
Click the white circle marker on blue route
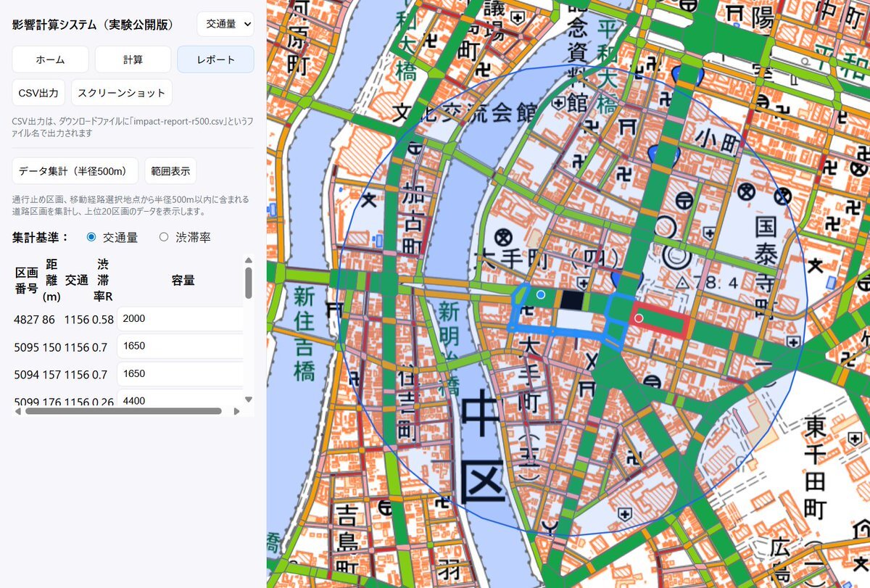click(x=540, y=295)
